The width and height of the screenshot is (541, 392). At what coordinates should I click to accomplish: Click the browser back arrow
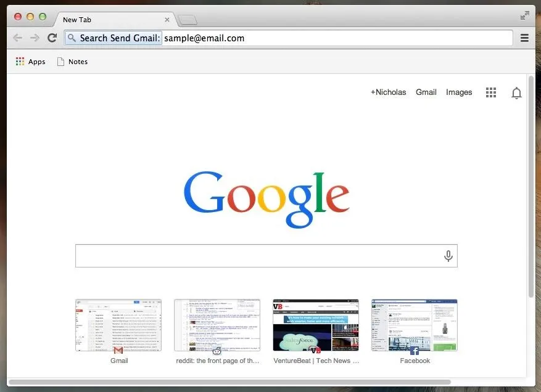pyautogui.click(x=17, y=38)
